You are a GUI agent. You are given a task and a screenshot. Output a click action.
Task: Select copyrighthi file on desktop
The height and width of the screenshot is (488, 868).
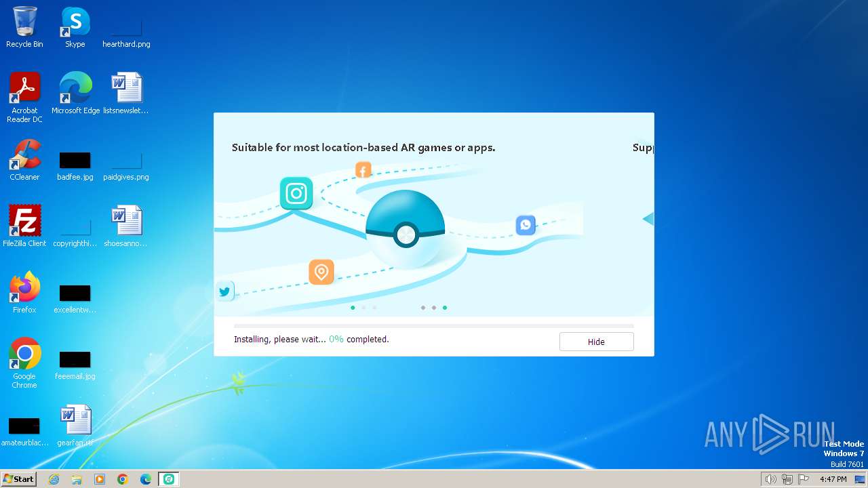coord(75,231)
